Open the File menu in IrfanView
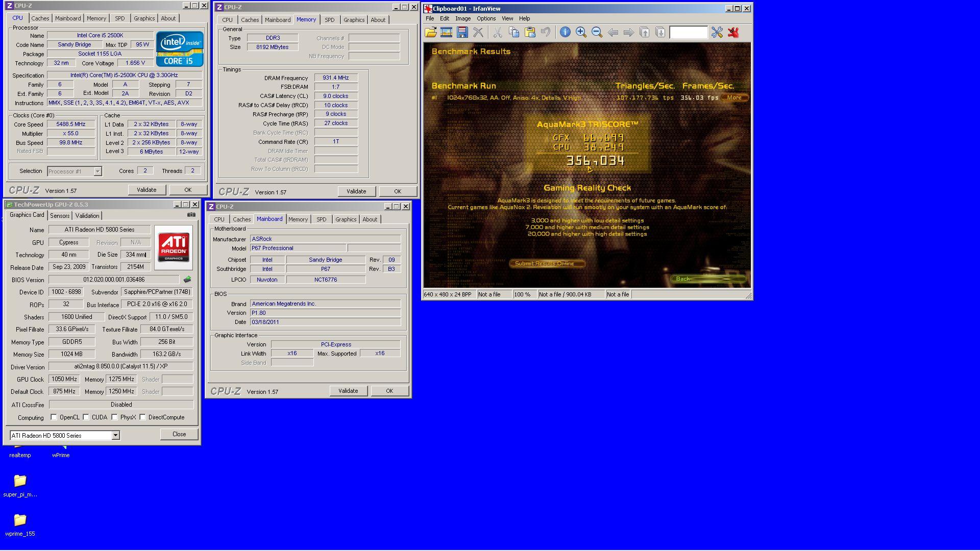The image size is (980, 551). (x=430, y=18)
